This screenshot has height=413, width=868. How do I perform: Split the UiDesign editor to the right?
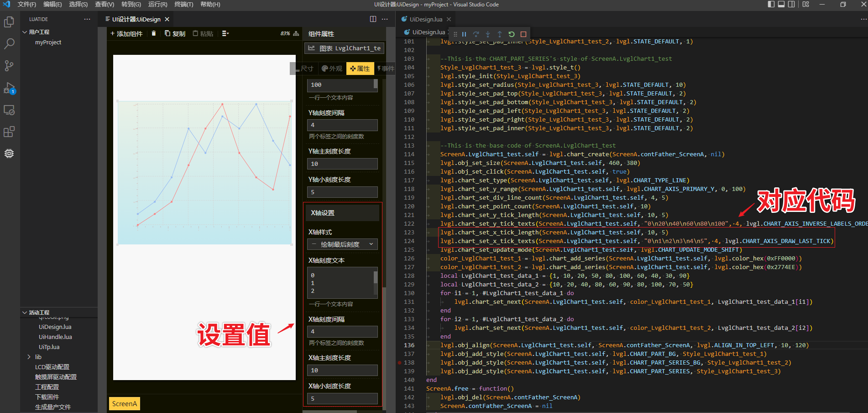(x=373, y=19)
